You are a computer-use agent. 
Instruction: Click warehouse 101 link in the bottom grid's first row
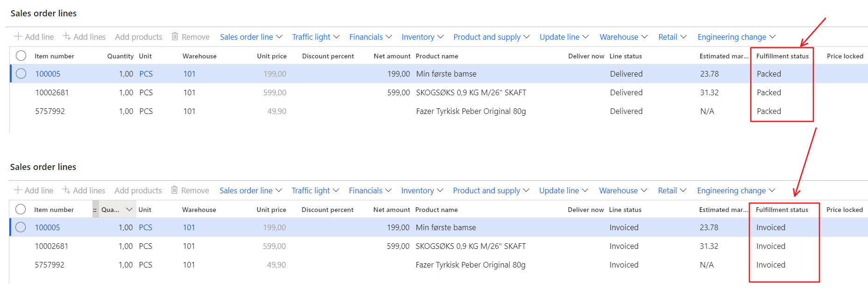point(189,227)
